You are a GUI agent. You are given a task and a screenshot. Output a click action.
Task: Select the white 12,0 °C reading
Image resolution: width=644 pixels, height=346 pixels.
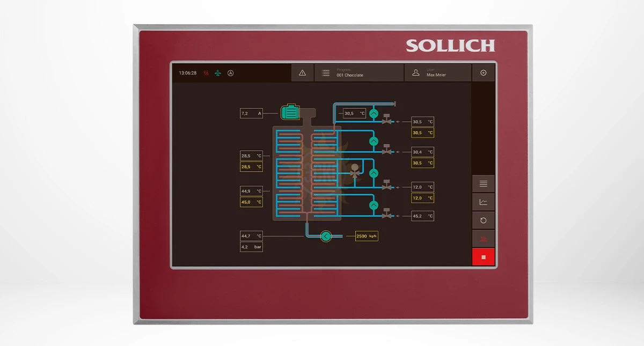click(x=423, y=187)
